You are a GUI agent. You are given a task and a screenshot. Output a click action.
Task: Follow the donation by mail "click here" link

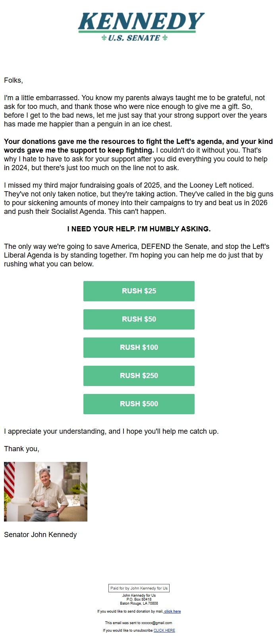click(172, 611)
